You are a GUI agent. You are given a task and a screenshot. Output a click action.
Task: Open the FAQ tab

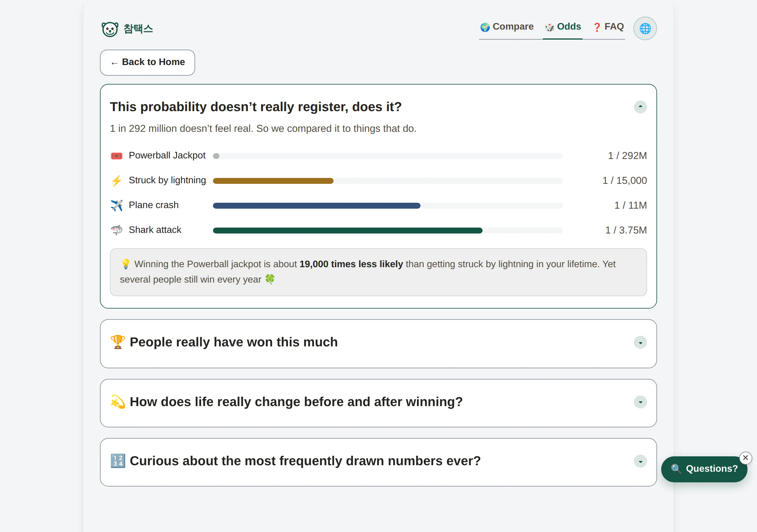pyautogui.click(x=608, y=27)
